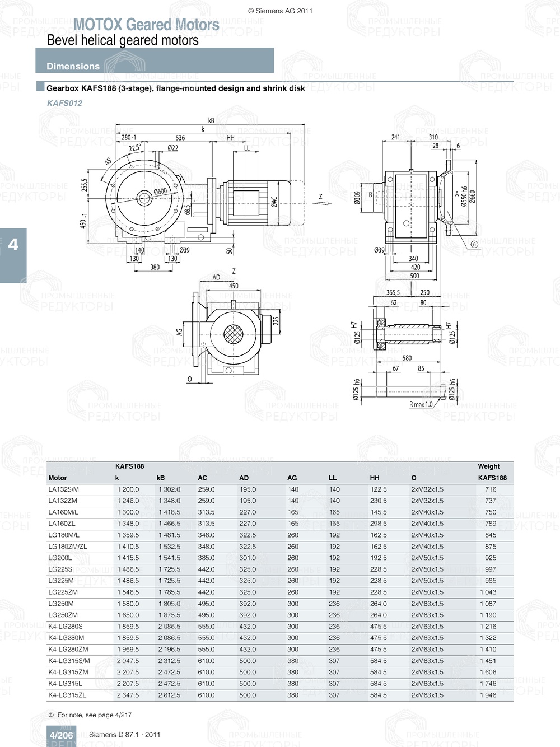Click the KAFS012 drawing reference label
This screenshot has width=560, height=747.
(x=64, y=104)
